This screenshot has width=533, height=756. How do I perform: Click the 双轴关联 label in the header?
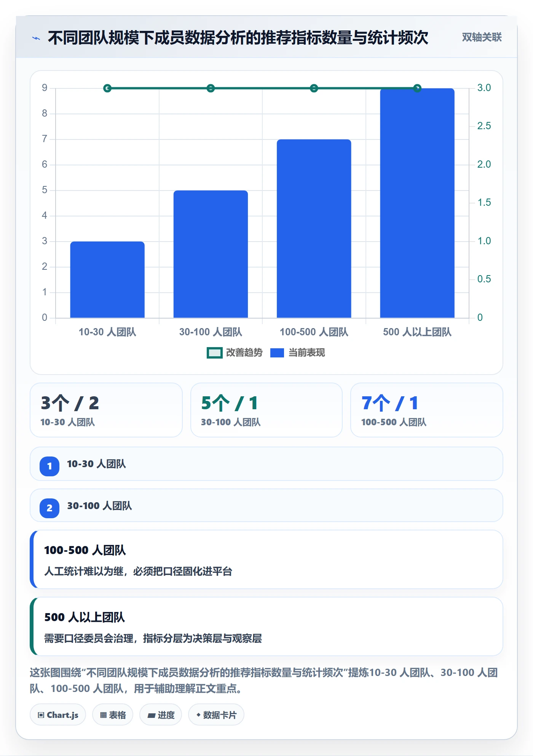(482, 37)
